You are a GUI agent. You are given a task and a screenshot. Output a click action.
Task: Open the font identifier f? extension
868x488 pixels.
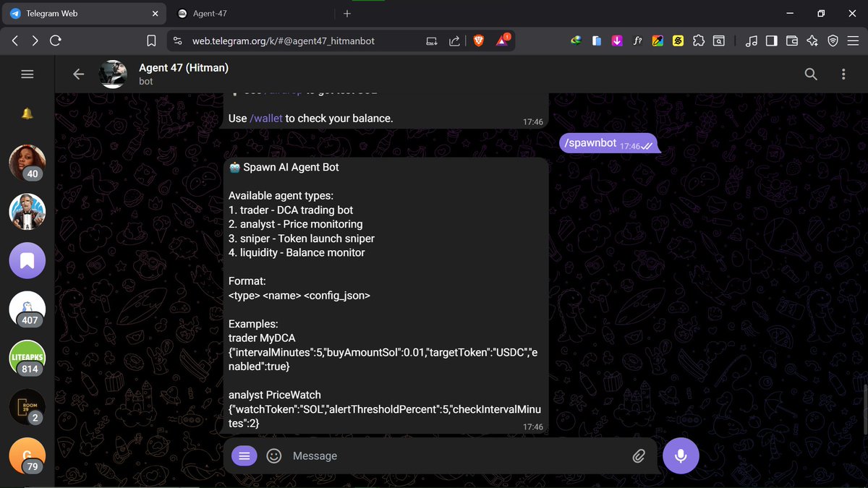coord(637,41)
